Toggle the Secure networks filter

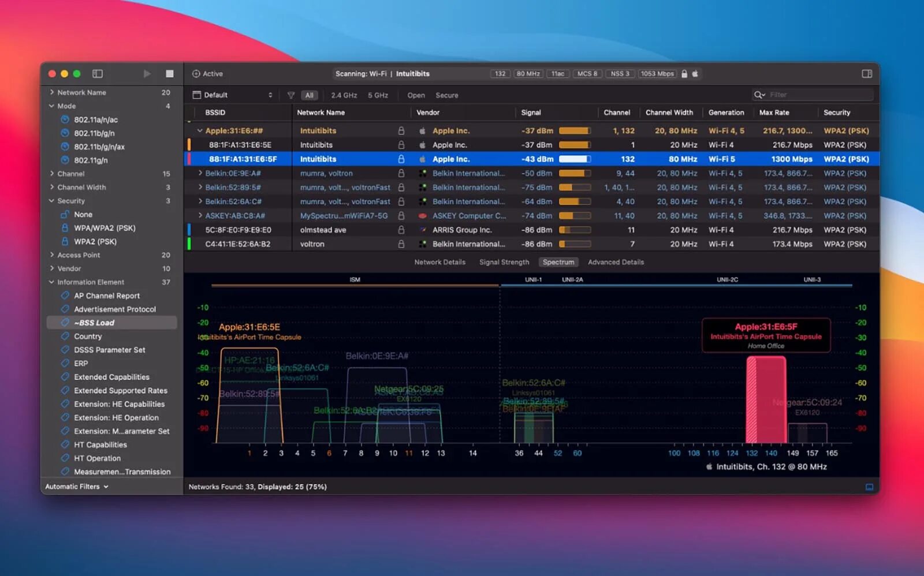click(446, 95)
